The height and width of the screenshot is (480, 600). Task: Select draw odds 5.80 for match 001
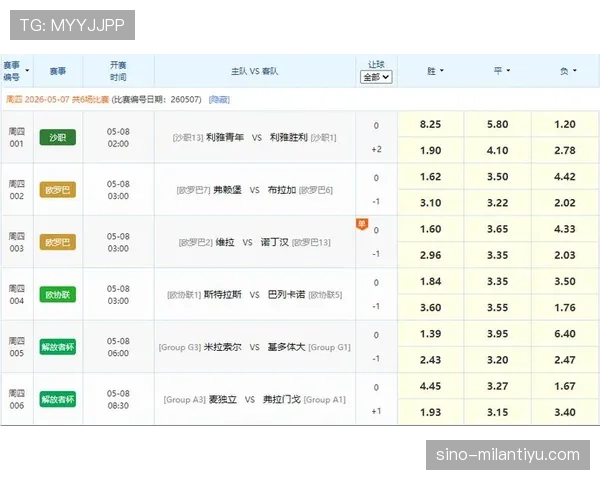point(497,124)
